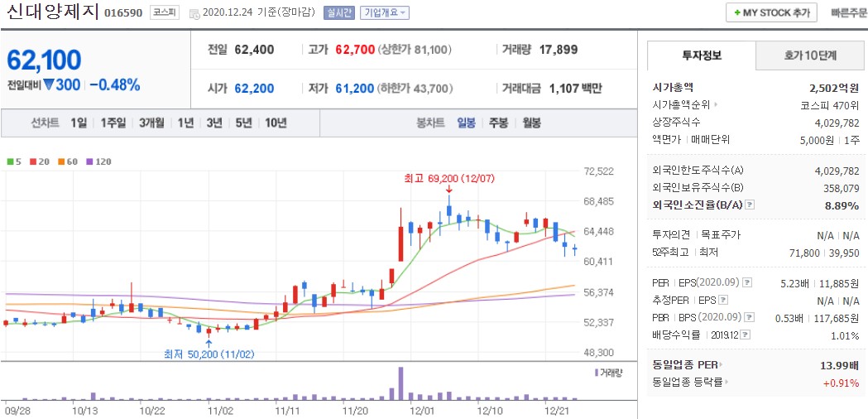Select the 주봉 candle chart
The width and height of the screenshot is (868, 419).
point(498,123)
